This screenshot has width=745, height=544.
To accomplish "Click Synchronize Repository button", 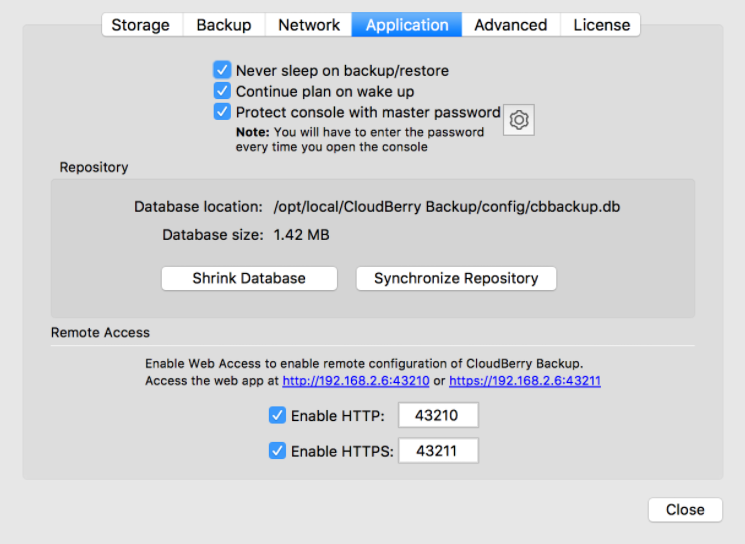I will [x=456, y=278].
